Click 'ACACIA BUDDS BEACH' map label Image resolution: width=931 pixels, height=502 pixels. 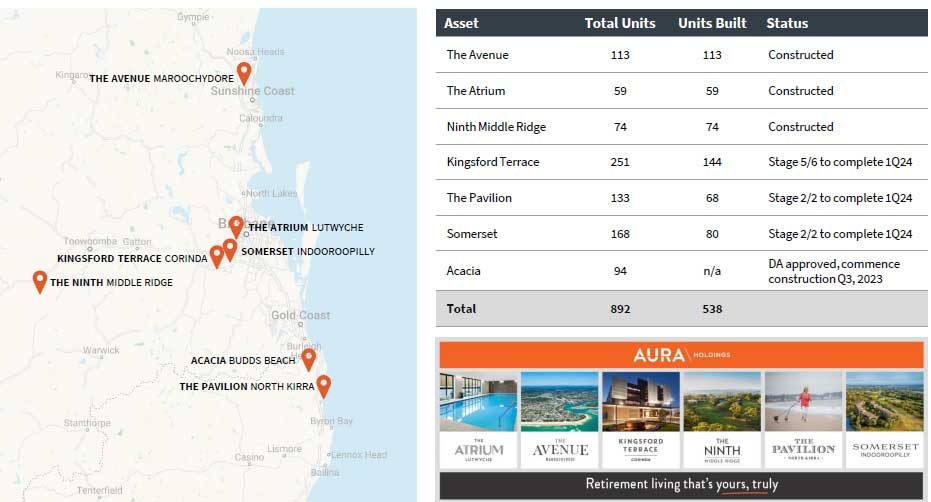click(243, 361)
